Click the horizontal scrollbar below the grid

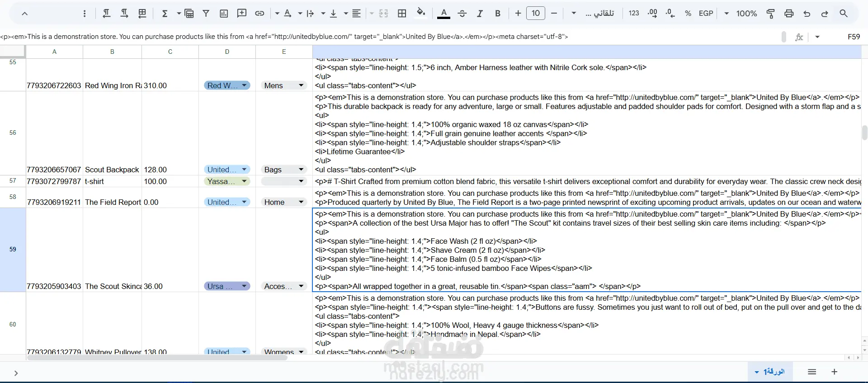(157, 358)
